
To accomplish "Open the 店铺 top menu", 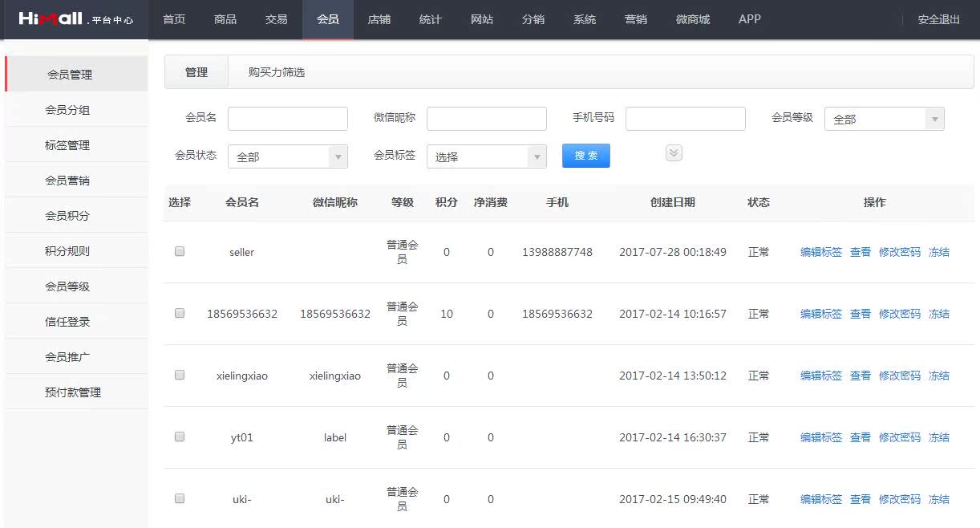I will pyautogui.click(x=379, y=19).
